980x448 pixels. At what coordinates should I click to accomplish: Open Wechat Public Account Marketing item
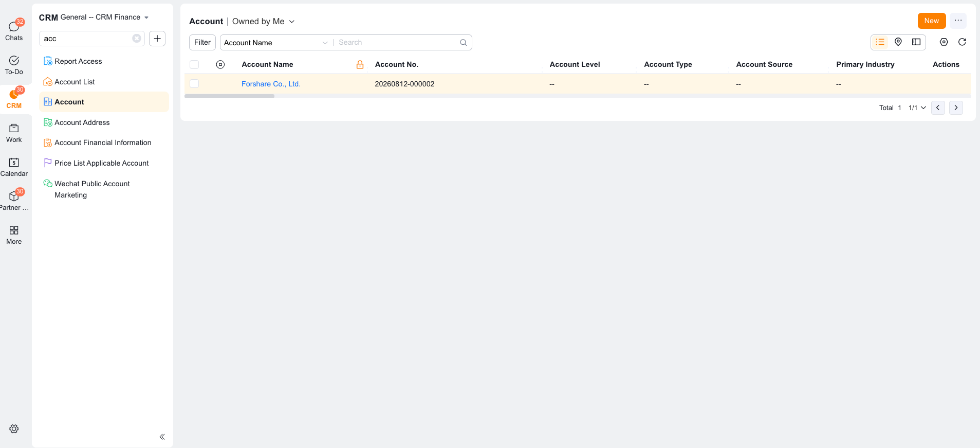point(104,189)
